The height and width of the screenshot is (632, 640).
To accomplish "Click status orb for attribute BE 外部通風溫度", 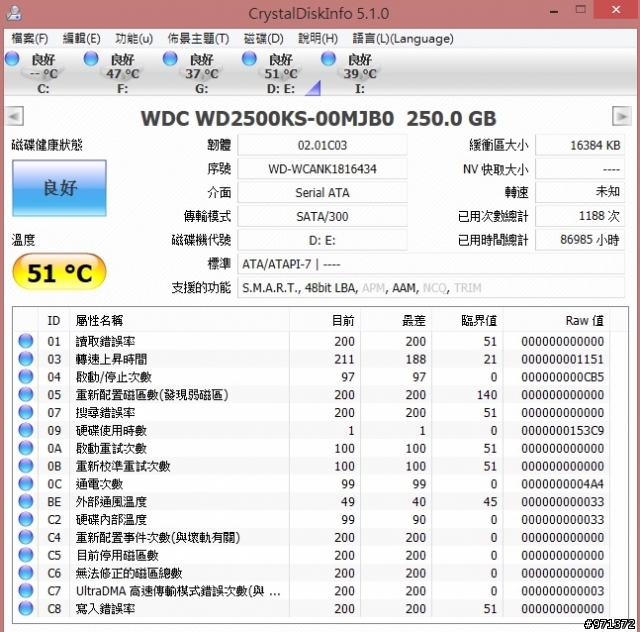I will pos(26,501).
